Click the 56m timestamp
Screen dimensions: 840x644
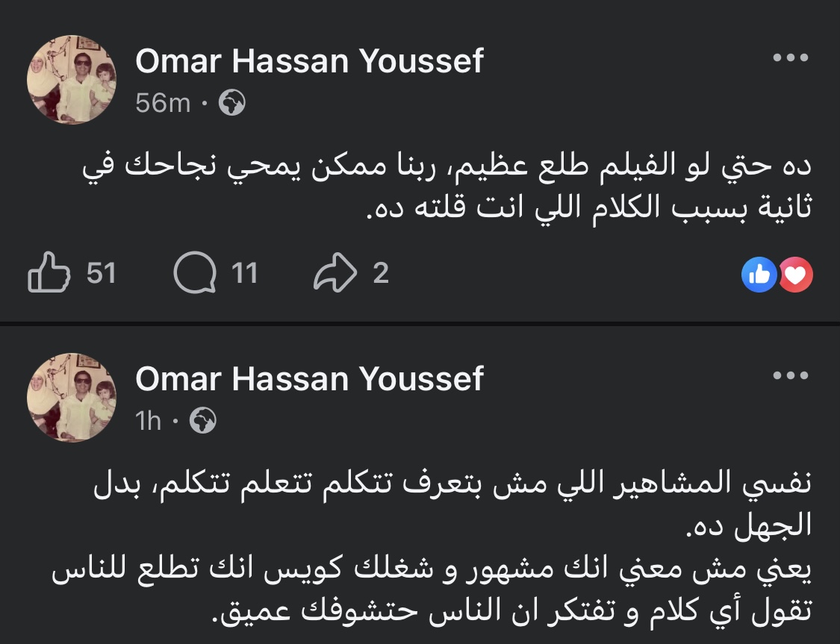pos(163,103)
